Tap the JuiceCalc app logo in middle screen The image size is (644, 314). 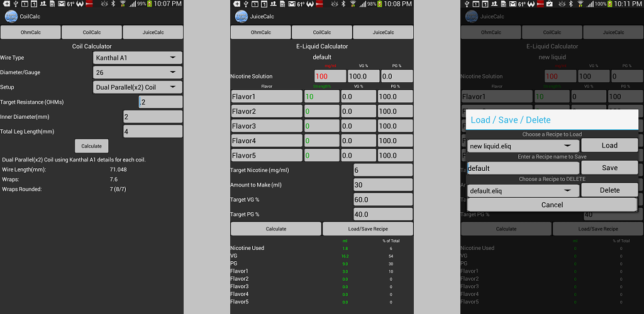tap(241, 17)
